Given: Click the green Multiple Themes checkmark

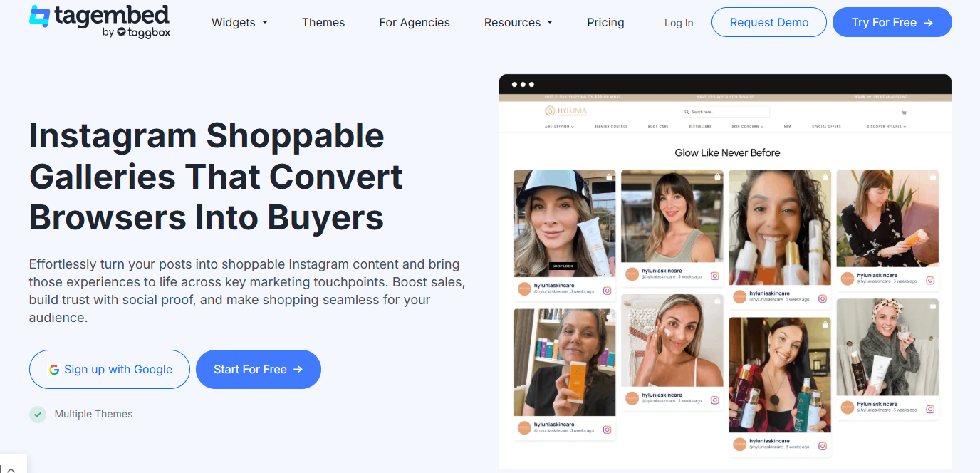Looking at the screenshot, I should coord(38,414).
